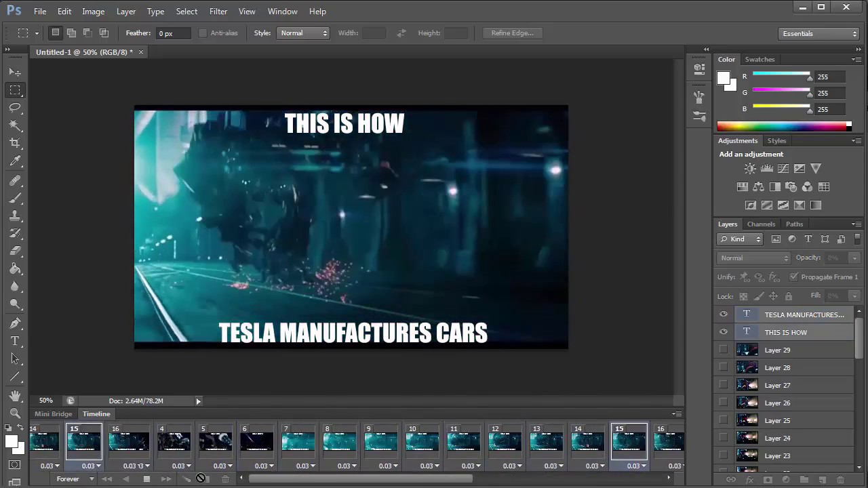This screenshot has width=868, height=488.
Task: Select the Healing Brush tool
Action: (x=15, y=180)
